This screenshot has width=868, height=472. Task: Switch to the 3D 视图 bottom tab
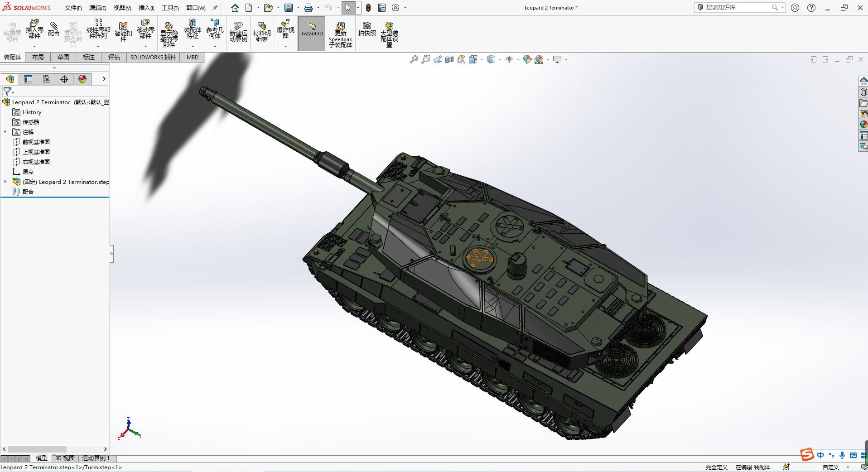(x=65, y=458)
